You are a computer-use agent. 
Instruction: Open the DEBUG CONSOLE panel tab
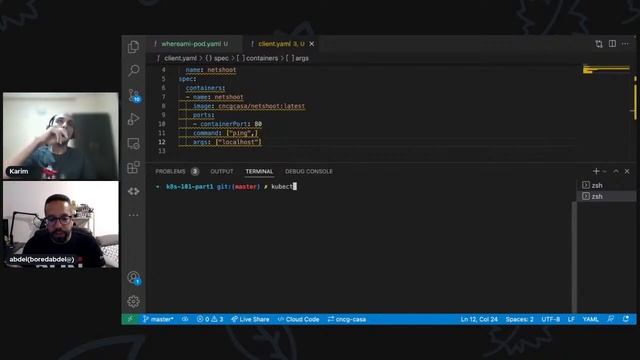click(x=309, y=171)
